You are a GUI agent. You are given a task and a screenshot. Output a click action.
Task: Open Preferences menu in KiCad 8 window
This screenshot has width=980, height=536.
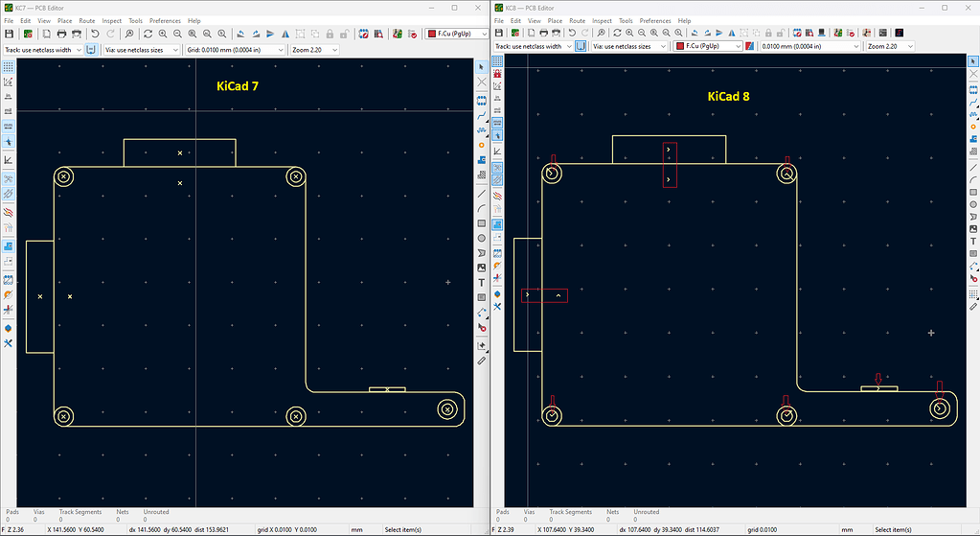click(655, 21)
